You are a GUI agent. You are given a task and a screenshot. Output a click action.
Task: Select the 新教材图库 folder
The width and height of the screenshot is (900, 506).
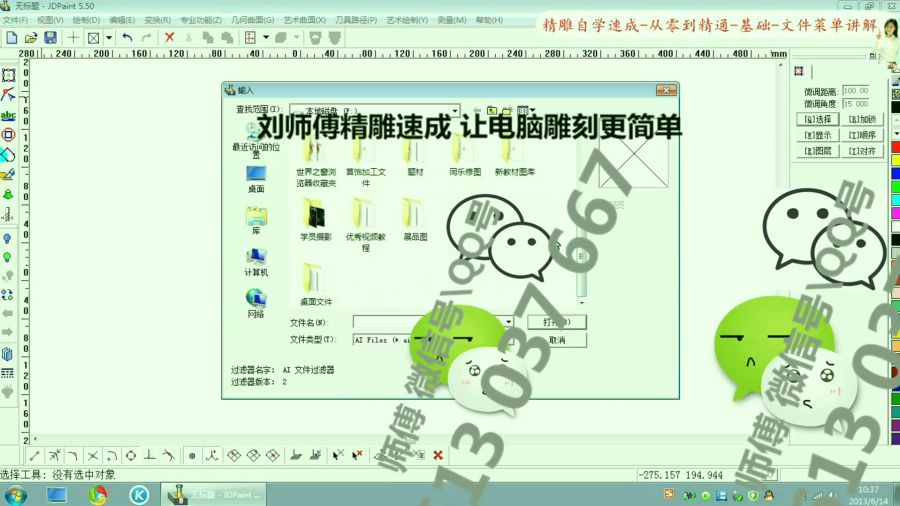click(514, 158)
